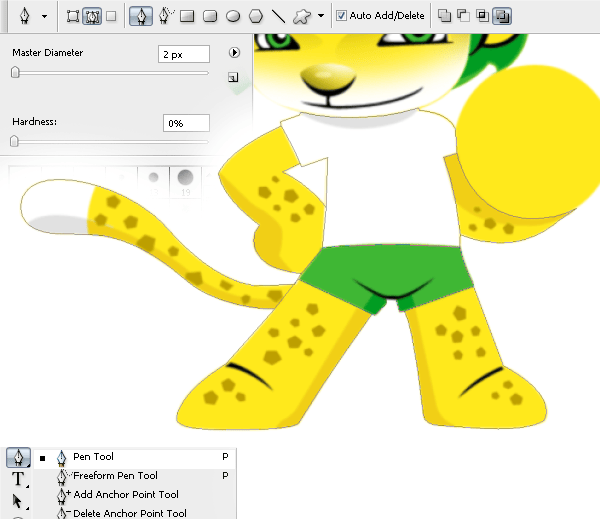
Task: Choose the Pen Tool in options bar
Action: [x=141, y=16]
